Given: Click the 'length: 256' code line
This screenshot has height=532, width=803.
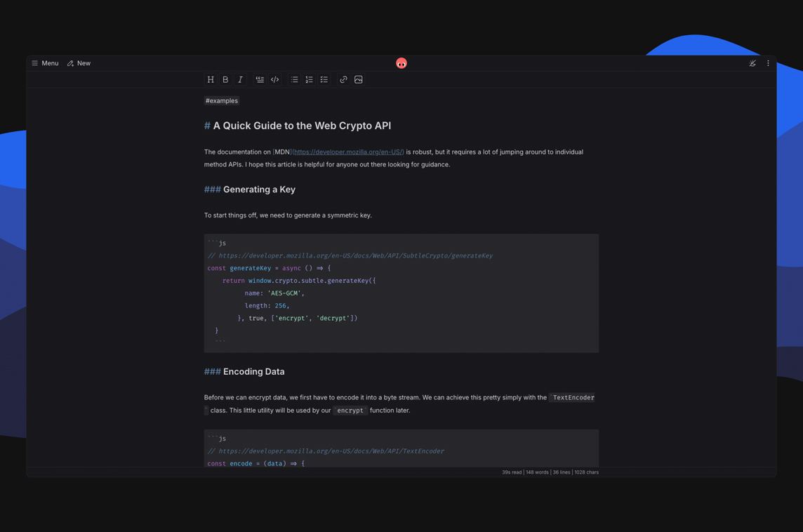Looking at the screenshot, I should coord(267,306).
